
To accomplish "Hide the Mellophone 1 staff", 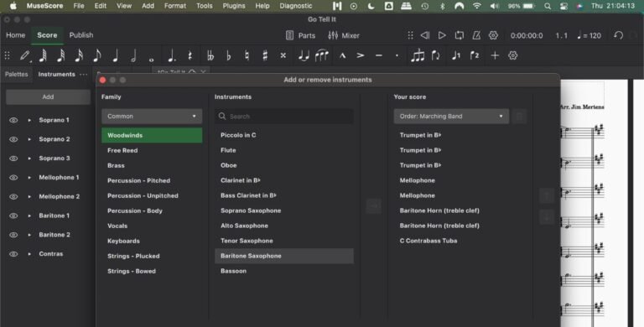I will pos(13,178).
